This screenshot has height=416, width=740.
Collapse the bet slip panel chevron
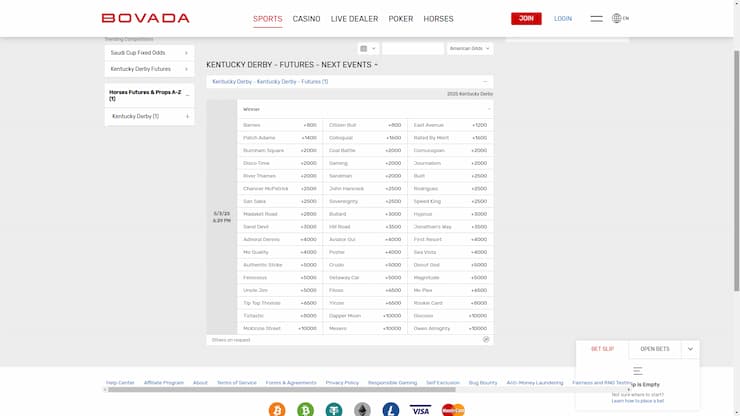[690, 349]
